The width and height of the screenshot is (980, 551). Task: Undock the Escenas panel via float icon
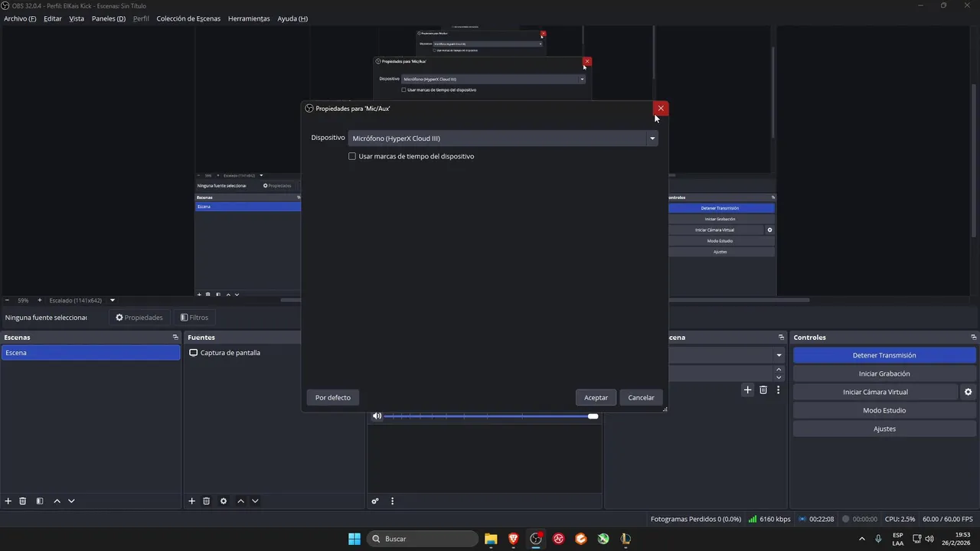click(175, 337)
